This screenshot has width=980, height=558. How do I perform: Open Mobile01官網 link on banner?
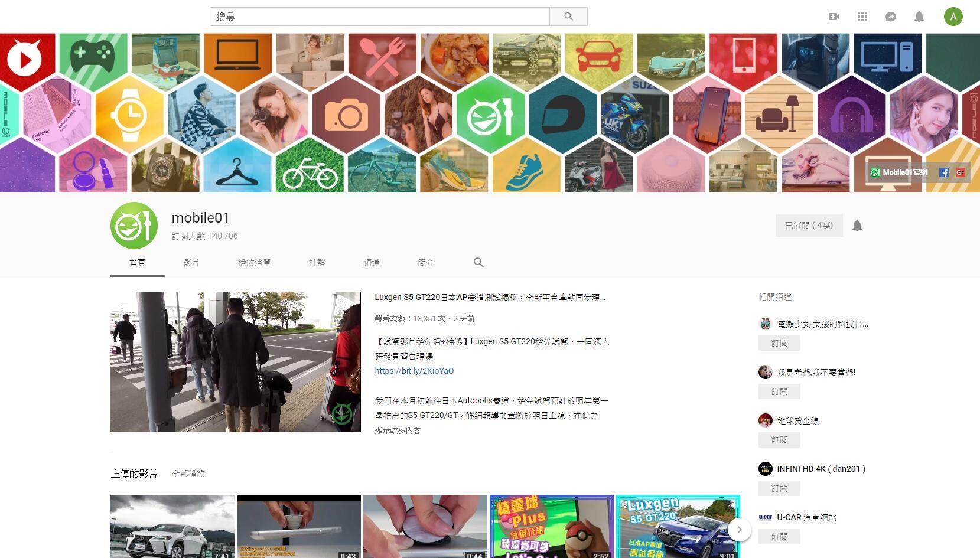[900, 172]
